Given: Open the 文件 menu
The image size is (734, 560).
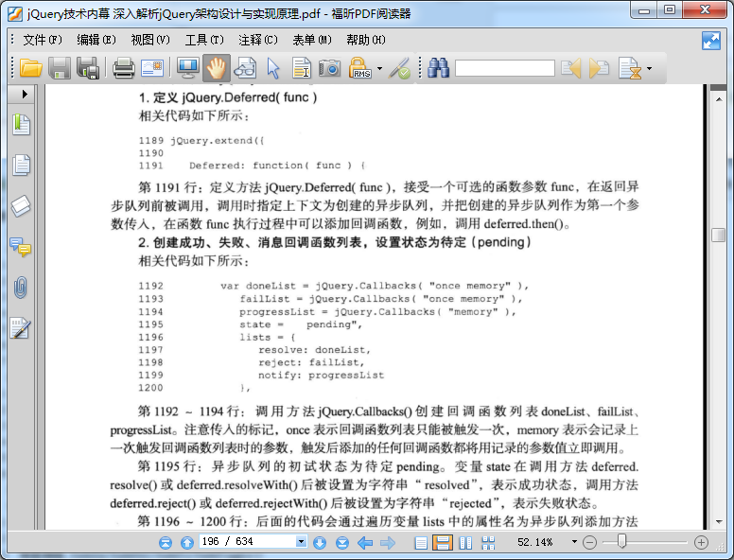Looking at the screenshot, I should (x=43, y=41).
